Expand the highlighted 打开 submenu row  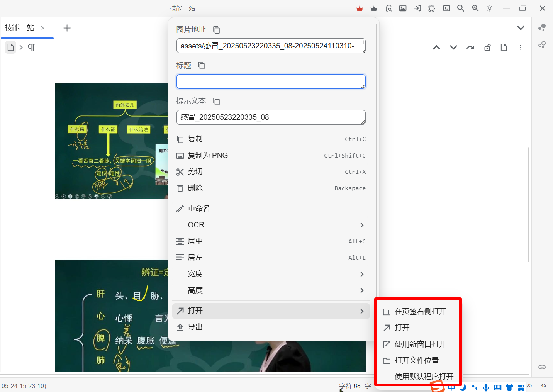coord(271,311)
